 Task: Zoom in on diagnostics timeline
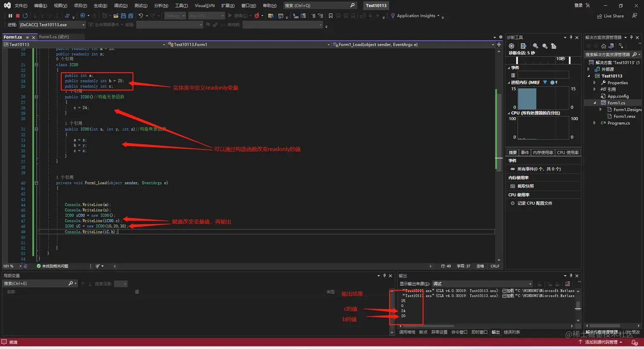pyautogui.click(x=535, y=46)
